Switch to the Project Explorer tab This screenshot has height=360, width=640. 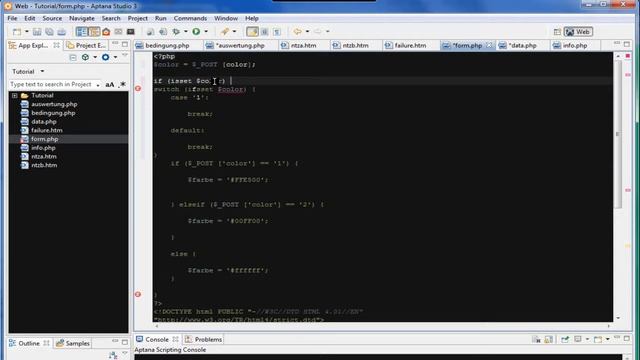[87, 45]
